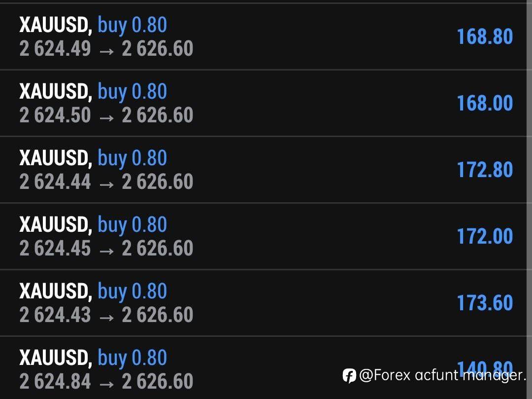Click the price arrow after 2 624.49
532x399 pixels.
106,50
